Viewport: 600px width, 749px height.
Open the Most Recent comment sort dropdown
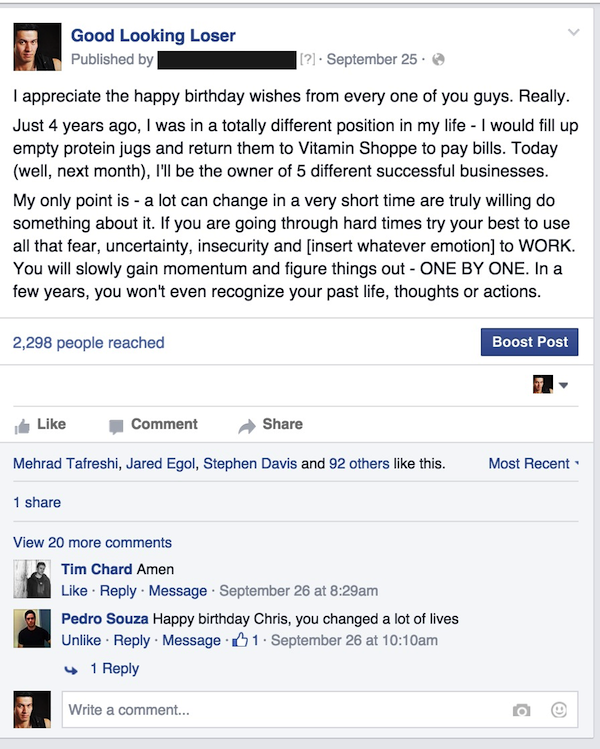(x=533, y=463)
